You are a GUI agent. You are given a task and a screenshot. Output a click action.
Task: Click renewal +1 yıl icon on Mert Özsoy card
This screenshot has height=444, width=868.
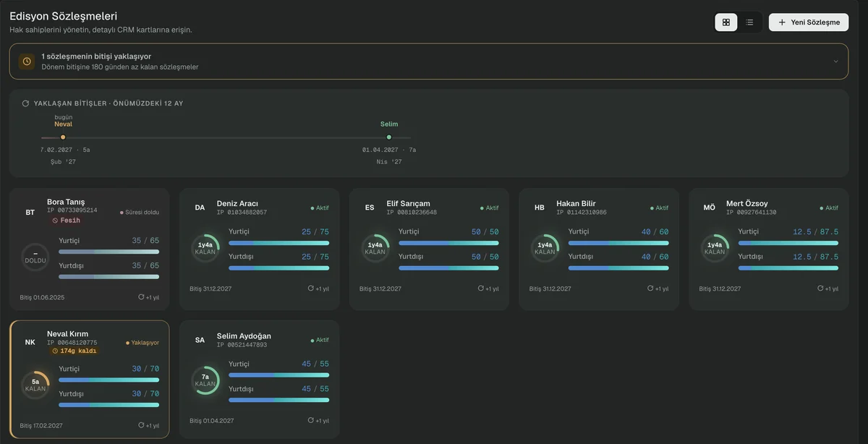[x=820, y=289]
